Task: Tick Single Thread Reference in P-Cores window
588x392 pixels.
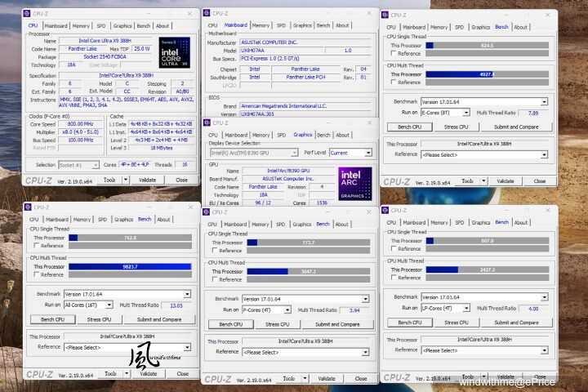Action: pos(215,250)
